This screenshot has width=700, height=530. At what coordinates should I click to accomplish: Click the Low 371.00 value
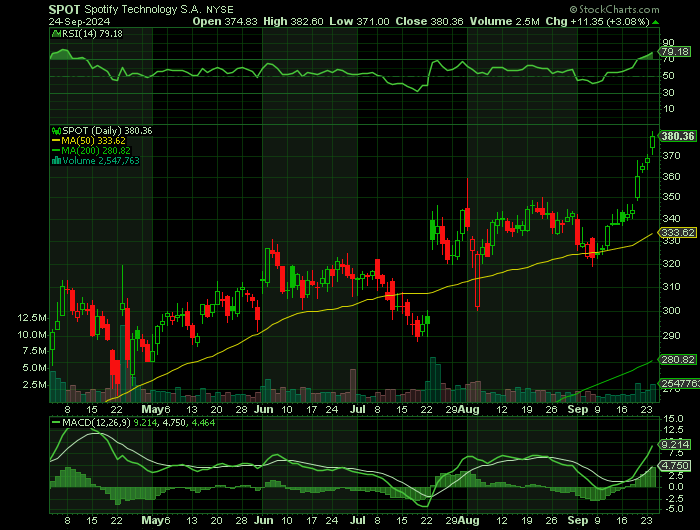pos(359,21)
